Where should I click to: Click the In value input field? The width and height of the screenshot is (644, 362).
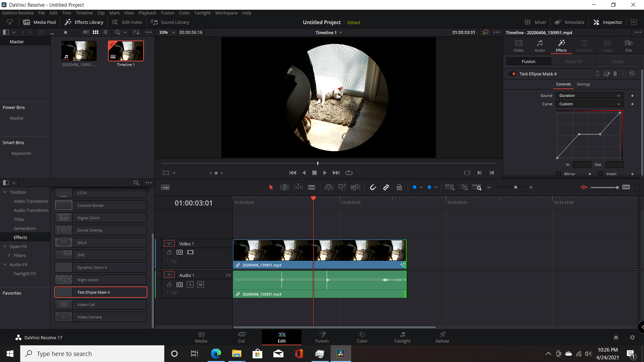[x=582, y=165]
